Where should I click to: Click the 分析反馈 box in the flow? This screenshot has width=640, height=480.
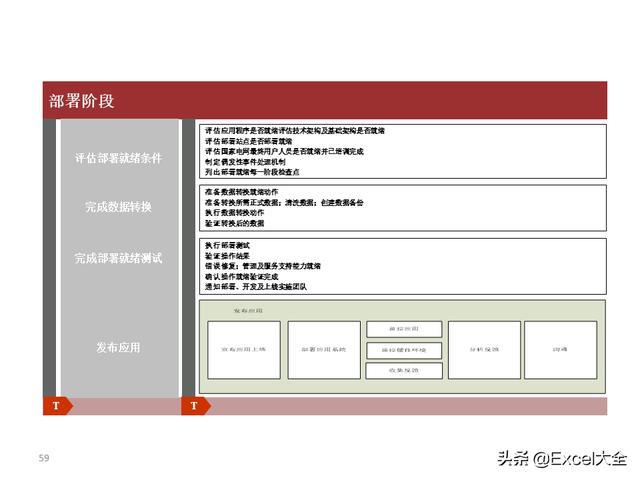pos(484,350)
